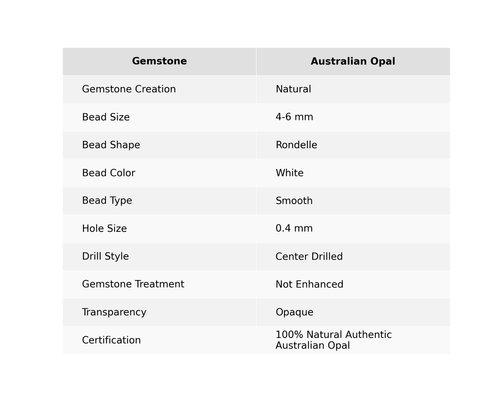Click the Australian Opal header cell
Screen dimensions: 500x398
pyautogui.click(x=353, y=61)
